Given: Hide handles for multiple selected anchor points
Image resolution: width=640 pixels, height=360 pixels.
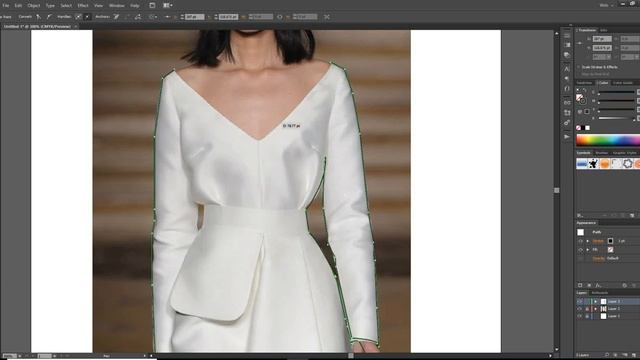Looking at the screenshot, I should point(87,17).
